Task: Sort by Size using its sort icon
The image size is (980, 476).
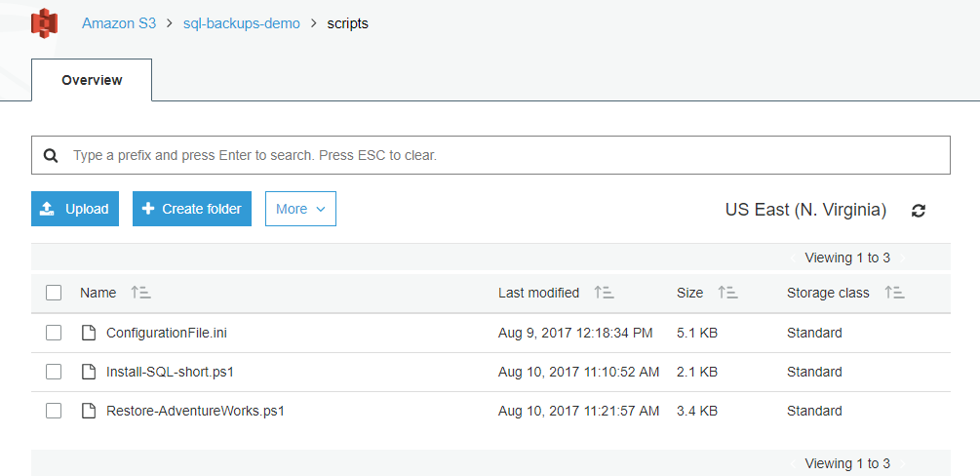Action: coord(728,292)
